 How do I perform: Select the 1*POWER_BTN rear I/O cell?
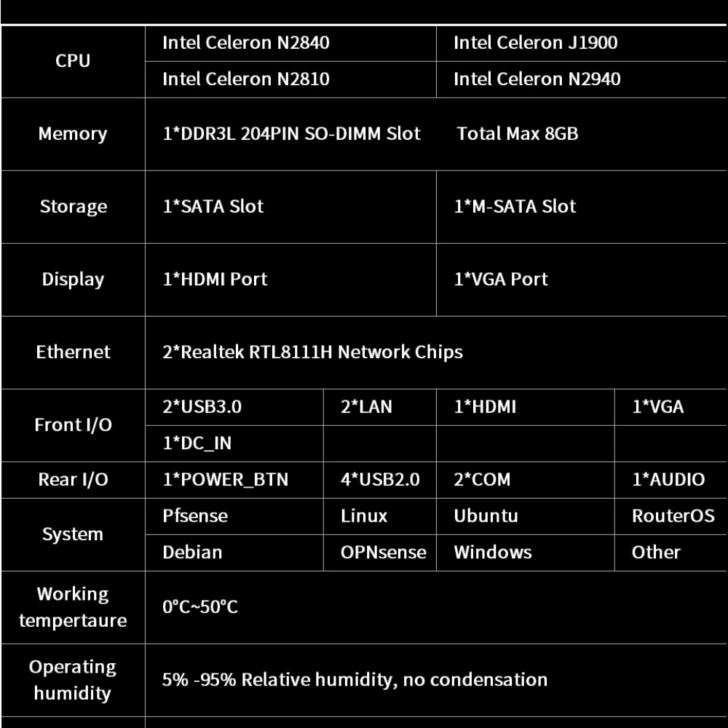[x=225, y=480]
